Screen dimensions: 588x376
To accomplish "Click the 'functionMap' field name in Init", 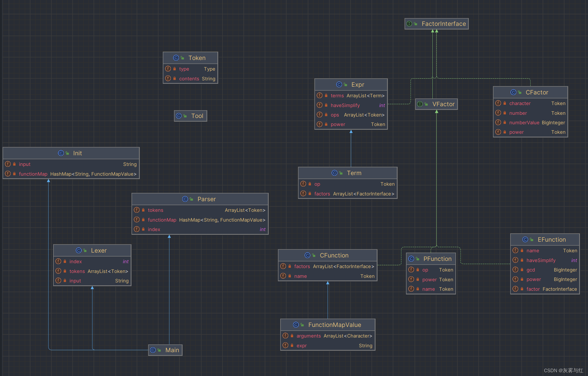I will (33, 174).
